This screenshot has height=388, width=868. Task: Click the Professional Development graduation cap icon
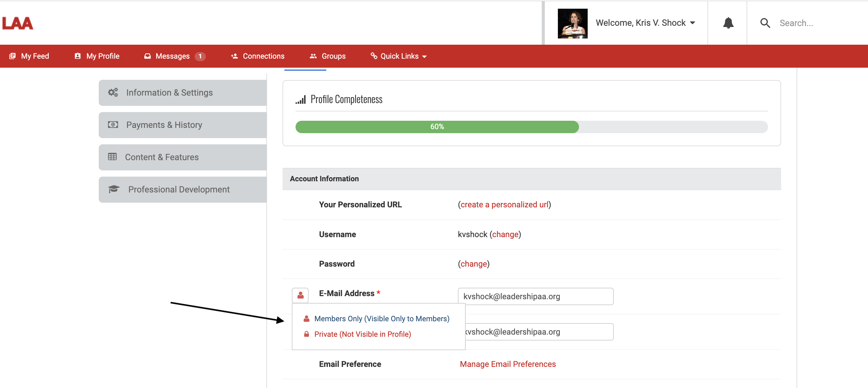point(114,189)
